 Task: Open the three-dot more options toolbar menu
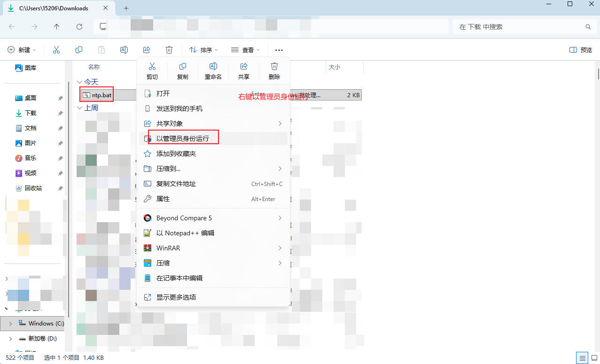coord(279,50)
